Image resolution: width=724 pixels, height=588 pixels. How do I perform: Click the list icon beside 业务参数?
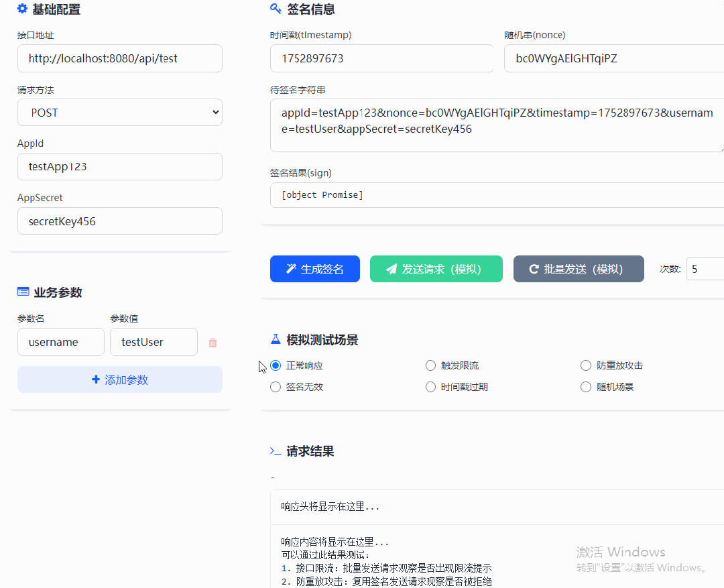23,292
